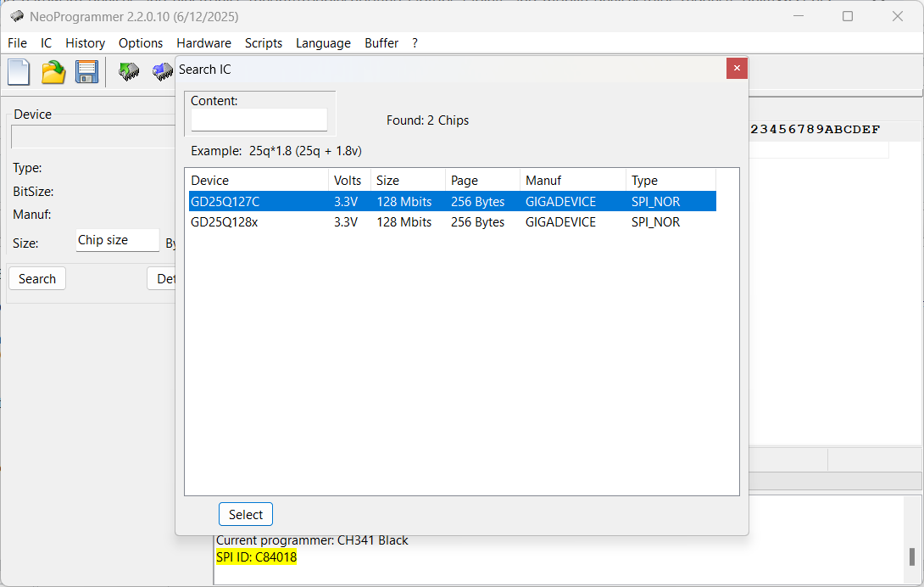The width and height of the screenshot is (924, 587).
Task: Click the Search button in Device panel
Action: pyautogui.click(x=37, y=278)
